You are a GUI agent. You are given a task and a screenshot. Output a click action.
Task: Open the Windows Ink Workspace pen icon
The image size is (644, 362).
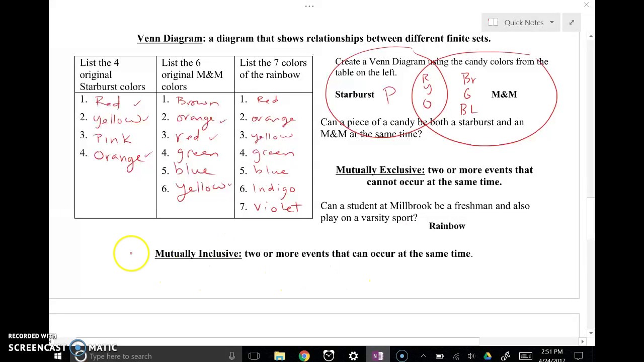[x=506, y=356]
